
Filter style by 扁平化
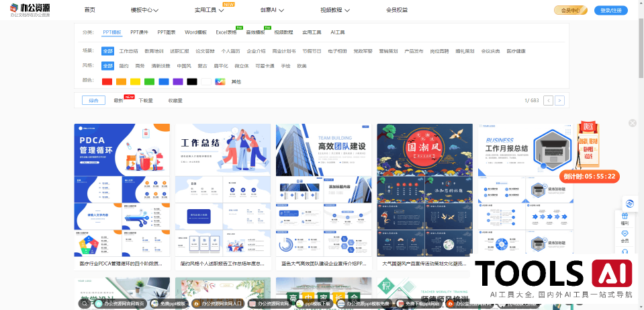(x=220, y=66)
